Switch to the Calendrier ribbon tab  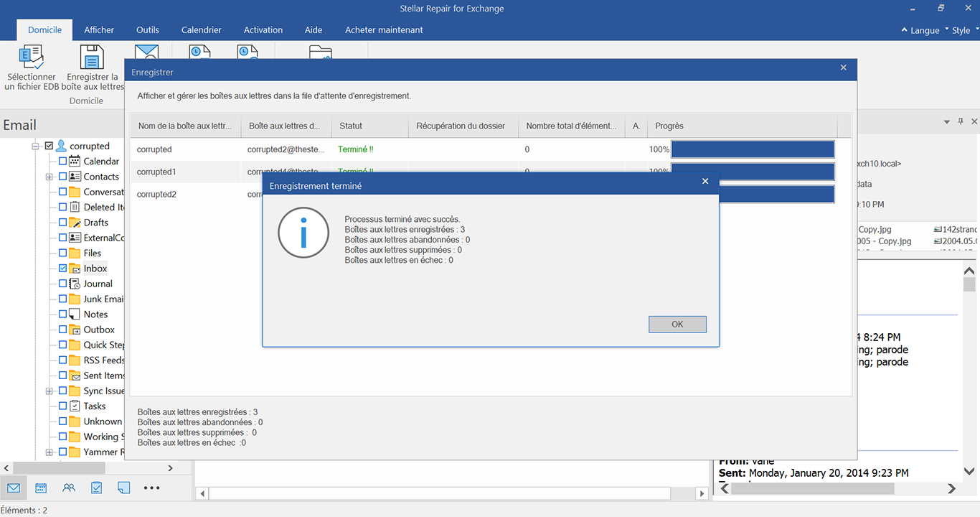tap(201, 30)
